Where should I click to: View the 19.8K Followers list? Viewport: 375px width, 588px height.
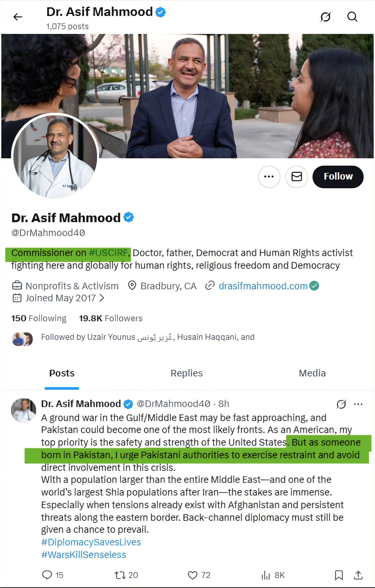pyautogui.click(x=111, y=318)
